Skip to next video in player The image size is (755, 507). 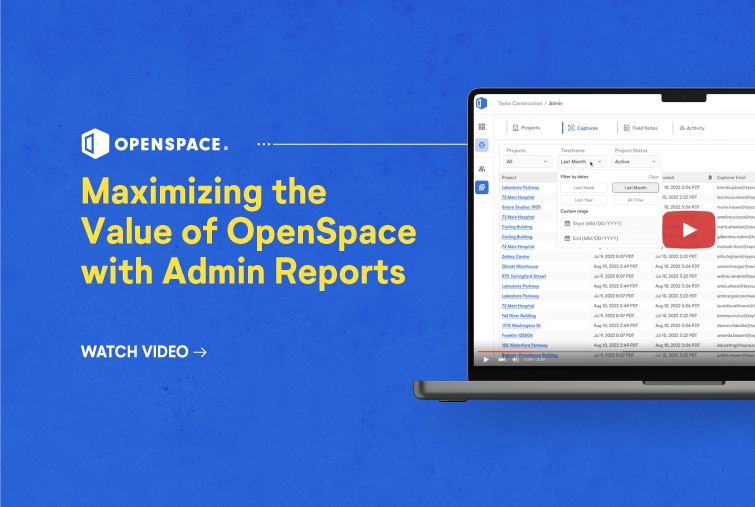500,358
